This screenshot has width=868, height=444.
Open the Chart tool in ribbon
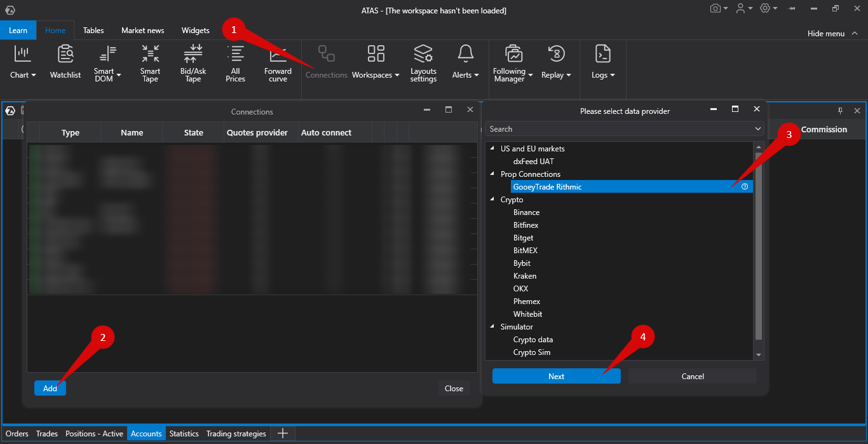coord(23,62)
